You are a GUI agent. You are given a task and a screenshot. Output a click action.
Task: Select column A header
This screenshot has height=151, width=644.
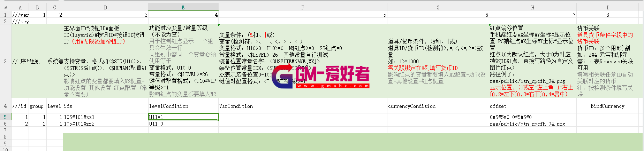(20, 7)
